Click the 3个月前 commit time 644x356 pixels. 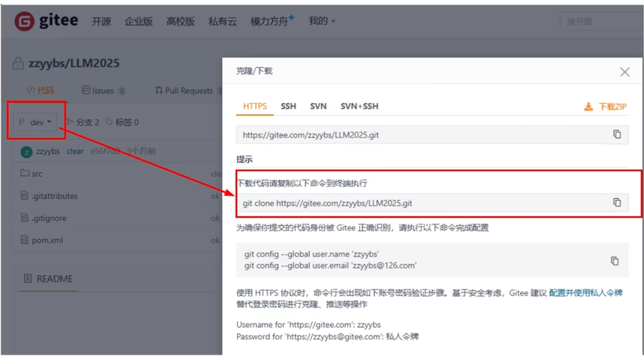[141, 151]
